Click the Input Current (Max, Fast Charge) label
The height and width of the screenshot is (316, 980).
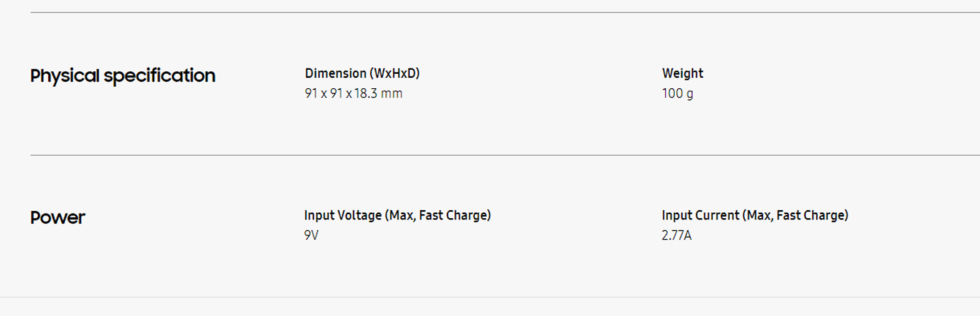point(755,215)
